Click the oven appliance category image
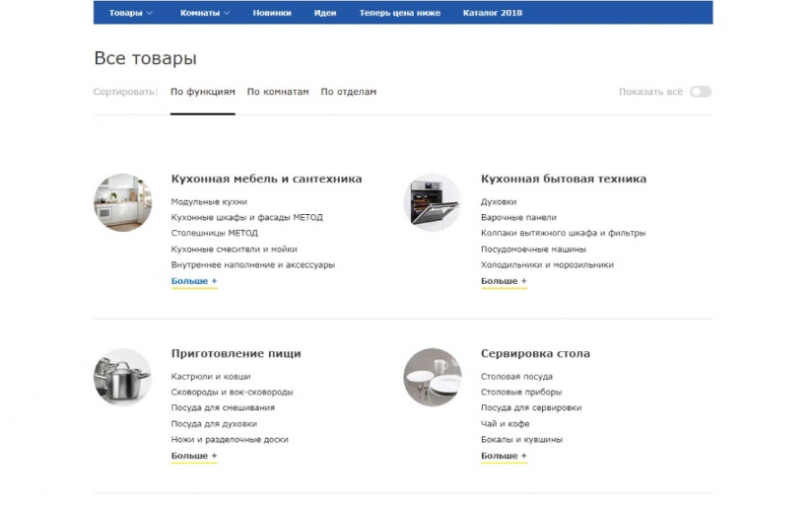Image resolution: width=812 pixels, height=508 pixels. (433, 202)
